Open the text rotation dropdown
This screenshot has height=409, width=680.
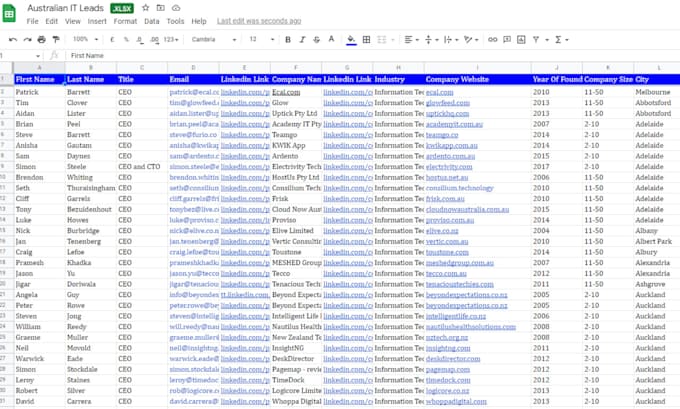pyautogui.click(x=471, y=39)
